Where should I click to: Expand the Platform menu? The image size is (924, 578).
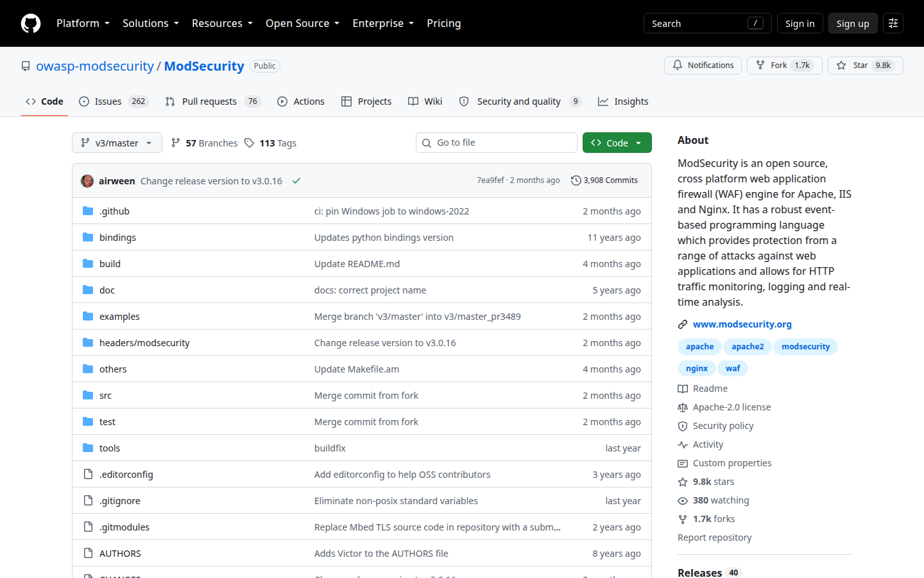(83, 23)
